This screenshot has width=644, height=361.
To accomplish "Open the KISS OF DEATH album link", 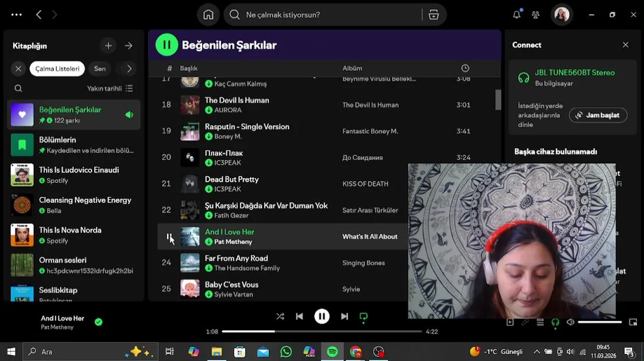I will tap(365, 184).
